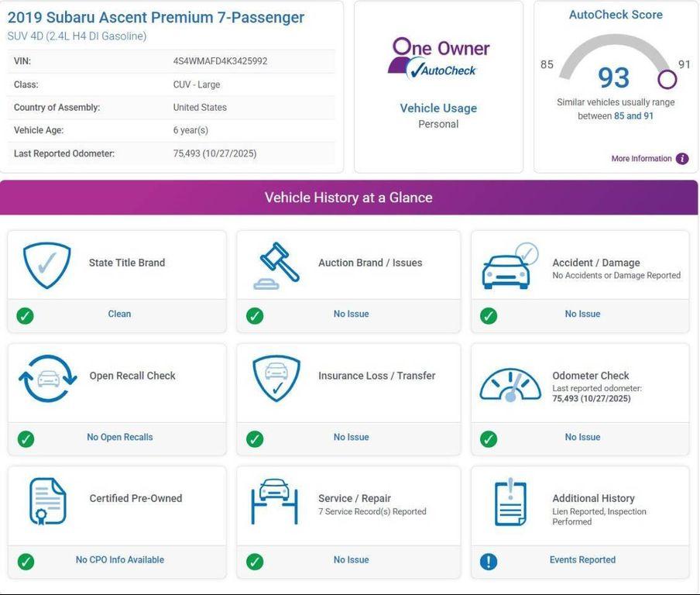Click the AutoCheck score gauge marker
700x595 pixels.
[x=667, y=79]
